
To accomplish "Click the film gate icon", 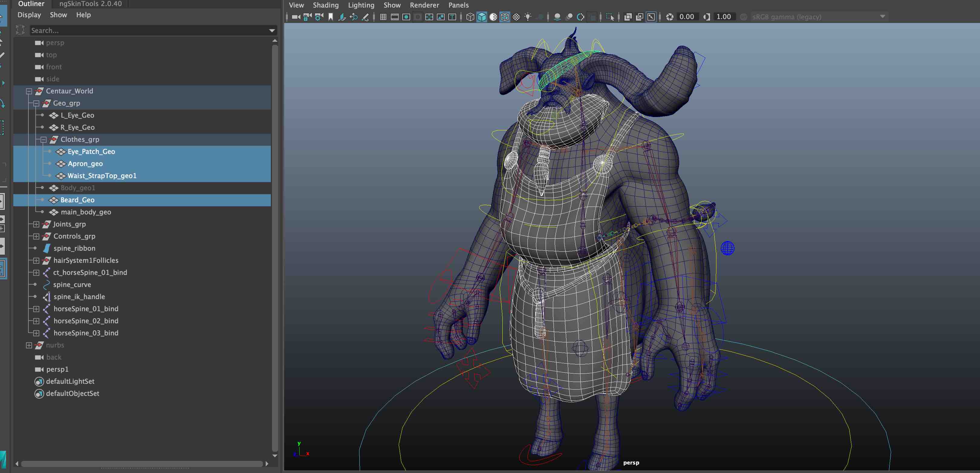I will [x=394, y=17].
